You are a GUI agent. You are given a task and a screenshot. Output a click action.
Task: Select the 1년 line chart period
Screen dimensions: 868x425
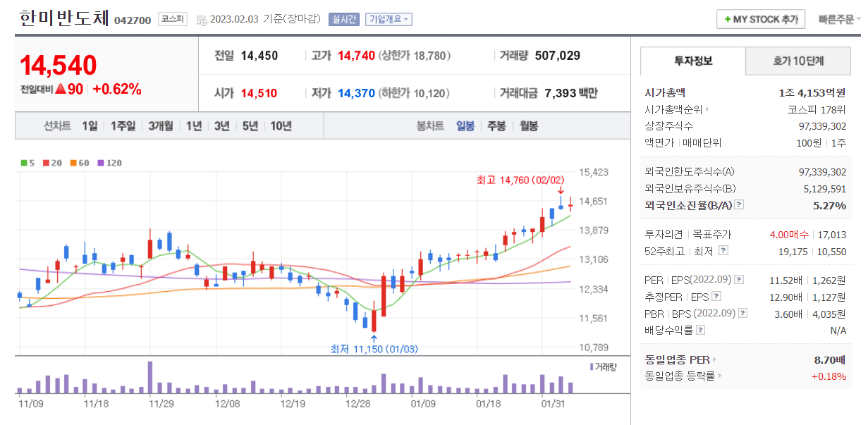tap(194, 126)
